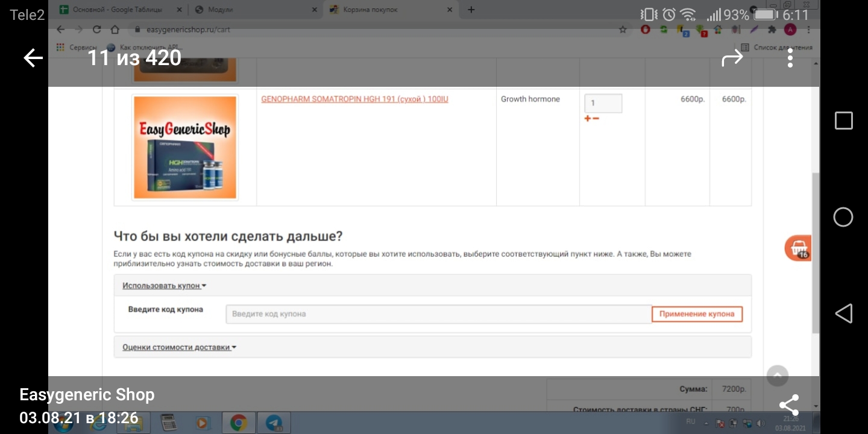Expand the "Оценки стоимости доставки" section
Image resolution: width=868 pixels, height=434 pixels.
(x=179, y=347)
